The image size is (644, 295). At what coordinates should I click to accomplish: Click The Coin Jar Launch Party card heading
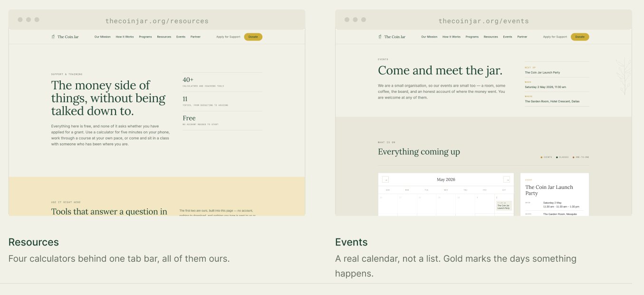[x=549, y=190]
